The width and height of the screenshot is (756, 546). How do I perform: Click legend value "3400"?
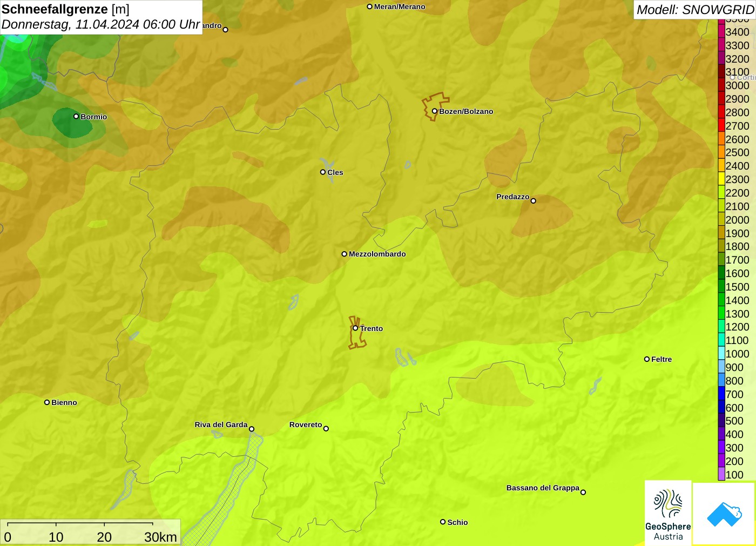[x=737, y=32]
